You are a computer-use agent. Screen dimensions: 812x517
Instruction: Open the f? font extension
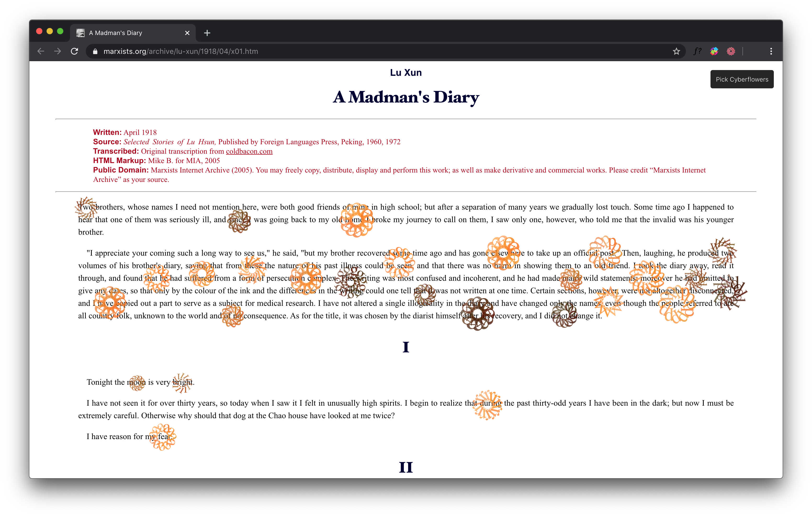point(697,51)
